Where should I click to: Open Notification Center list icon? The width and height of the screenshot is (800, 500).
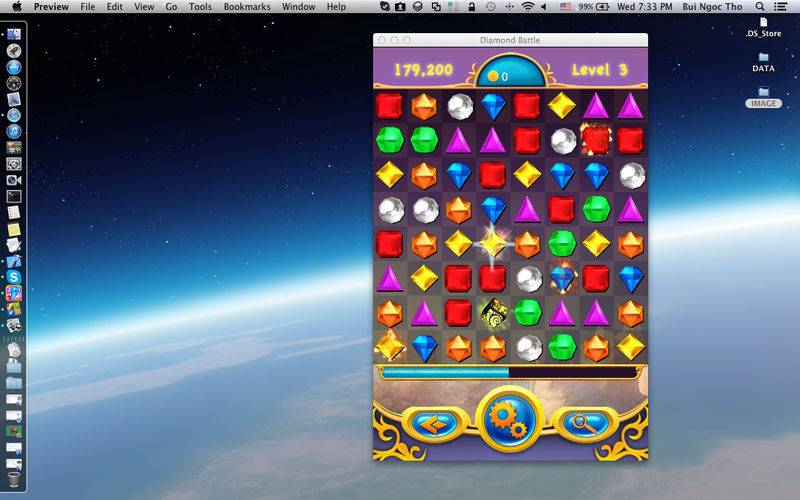pyautogui.click(x=780, y=7)
